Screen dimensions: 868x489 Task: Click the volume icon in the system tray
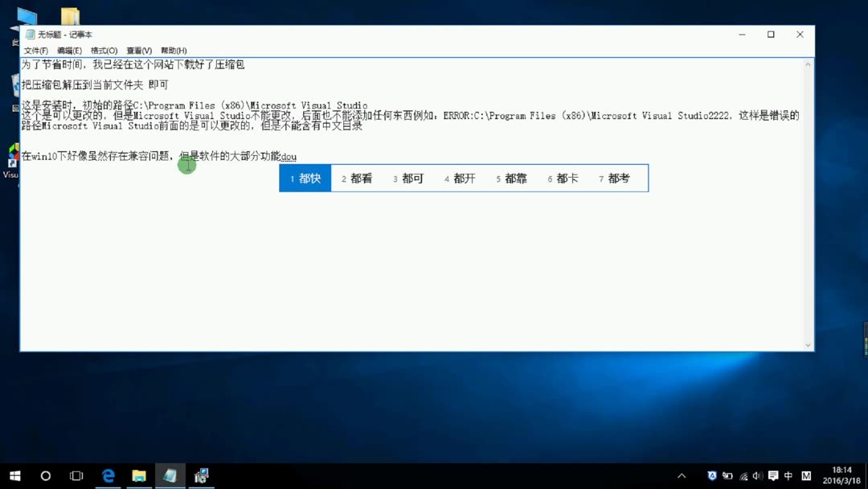tap(759, 476)
